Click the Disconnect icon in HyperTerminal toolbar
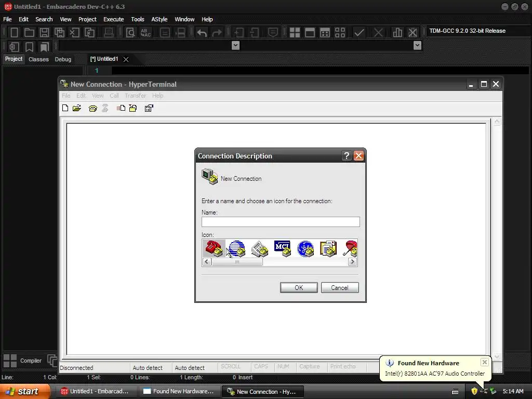The width and height of the screenshot is (532, 399). [105, 108]
